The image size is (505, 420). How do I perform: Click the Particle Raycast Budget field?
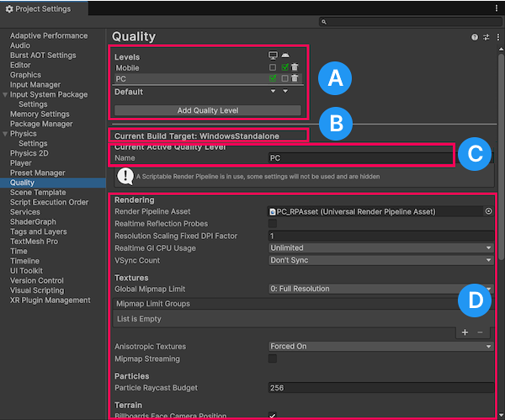pyautogui.click(x=380, y=388)
